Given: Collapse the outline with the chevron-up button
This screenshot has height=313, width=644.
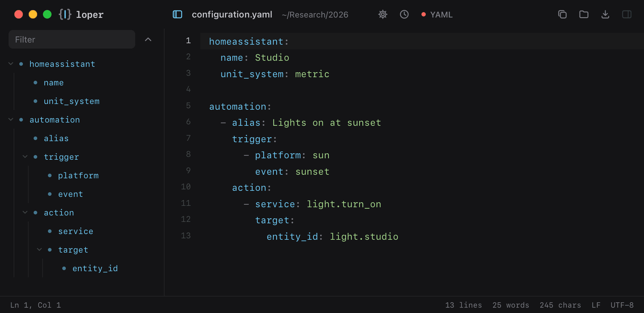Looking at the screenshot, I should point(148,39).
